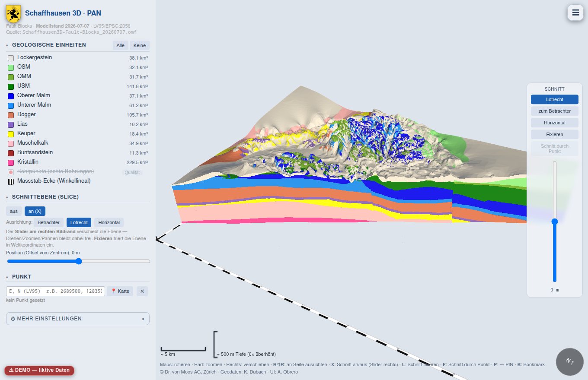Set Ausrichtung to Betrachter
Image resolution: width=588 pixels, height=380 pixels.
pos(48,222)
